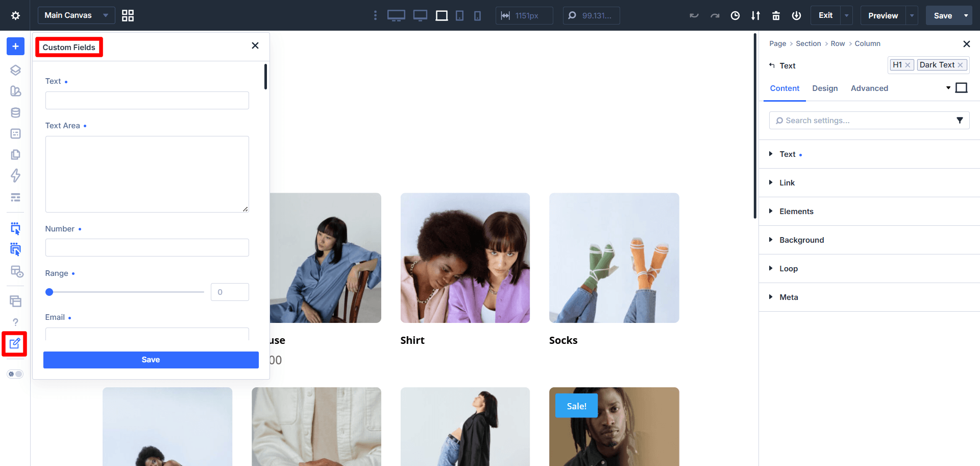Expand the Link settings section
This screenshot has width=980, height=466.
pyautogui.click(x=869, y=183)
